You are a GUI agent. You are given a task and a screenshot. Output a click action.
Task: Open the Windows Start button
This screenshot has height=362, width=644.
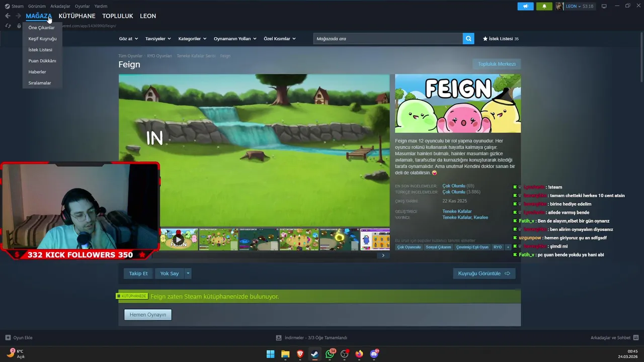[x=270, y=354]
